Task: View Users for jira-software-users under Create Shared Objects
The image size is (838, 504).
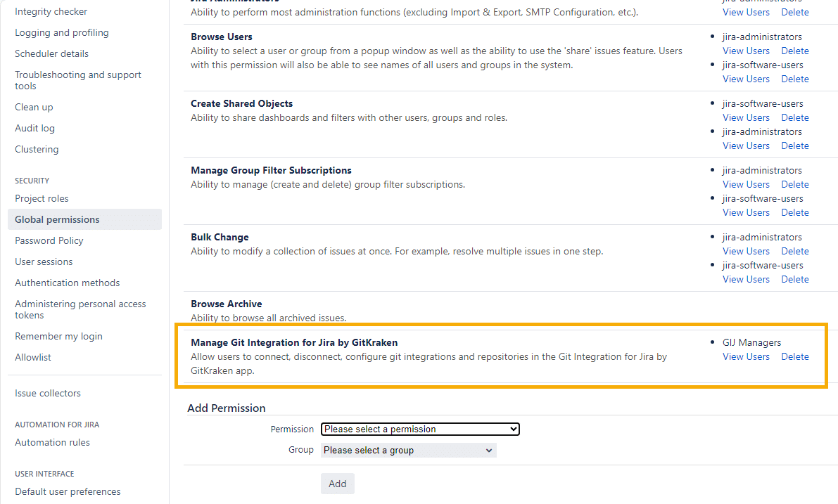Action: tap(746, 117)
